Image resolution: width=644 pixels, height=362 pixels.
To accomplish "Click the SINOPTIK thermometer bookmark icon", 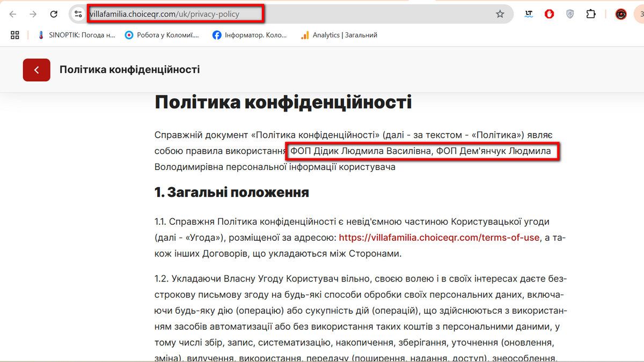I will click(x=40, y=34).
